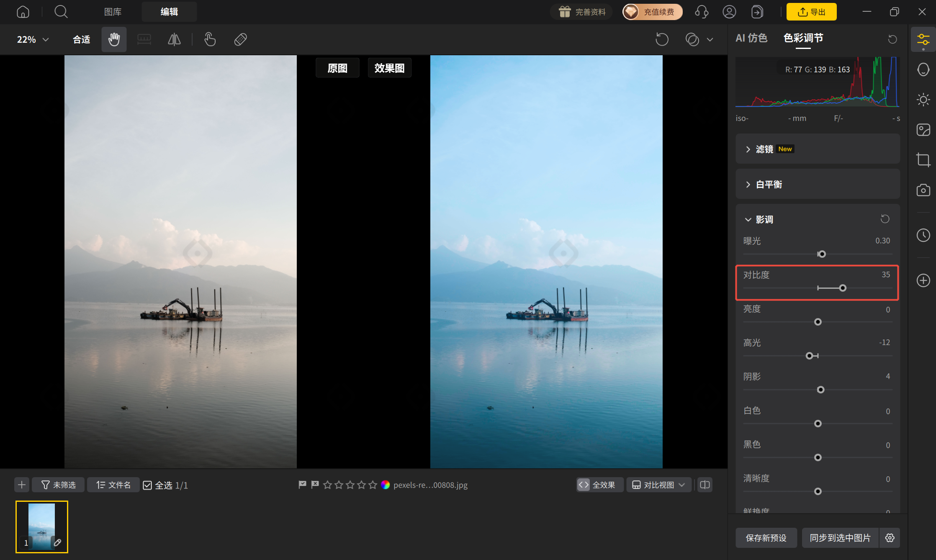Reset the 影调 section adjustments

885,219
